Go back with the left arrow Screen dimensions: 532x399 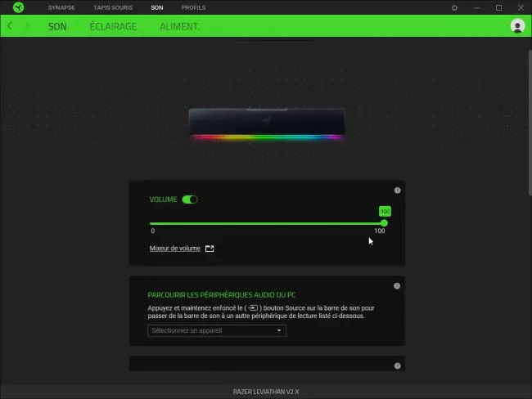pos(10,26)
